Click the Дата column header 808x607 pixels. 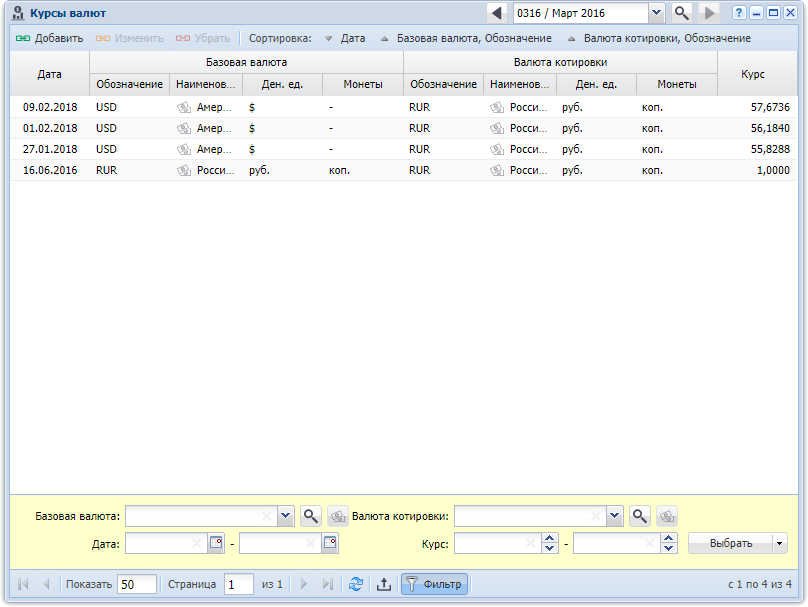pyautogui.click(x=49, y=74)
